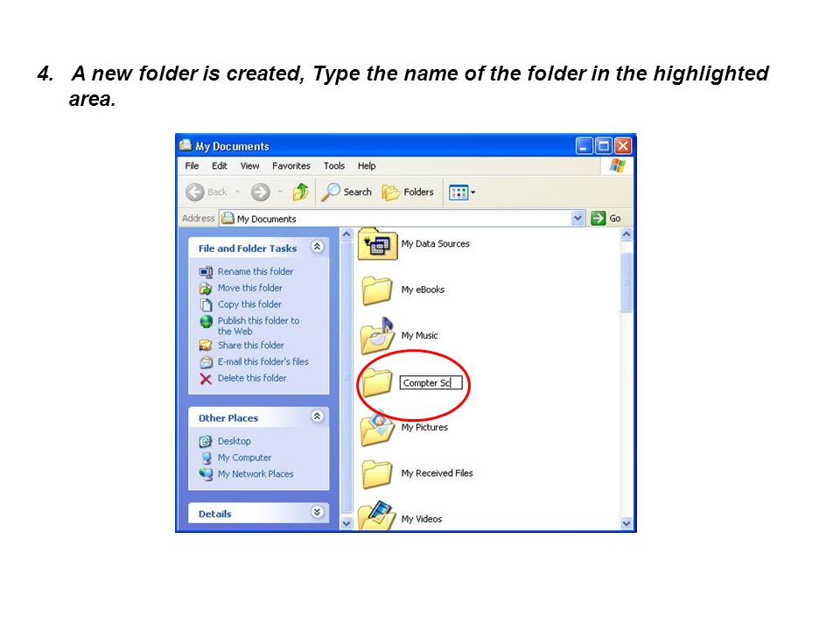Image resolution: width=840 pixels, height=630 pixels.
Task: Select the My eBooks label
Action: 423,290
